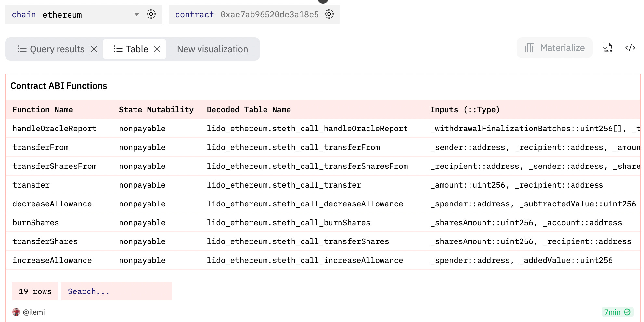This screenshot has height=322, width=644.
Task: Click the list icon on Query results tab
Action: pos(22,49)
